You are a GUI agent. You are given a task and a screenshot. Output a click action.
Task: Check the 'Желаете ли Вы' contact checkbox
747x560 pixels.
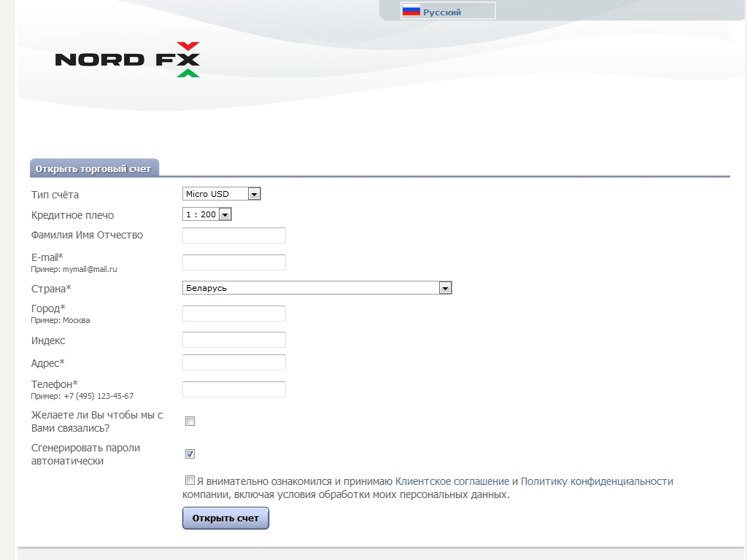click(x=190, y=421)
